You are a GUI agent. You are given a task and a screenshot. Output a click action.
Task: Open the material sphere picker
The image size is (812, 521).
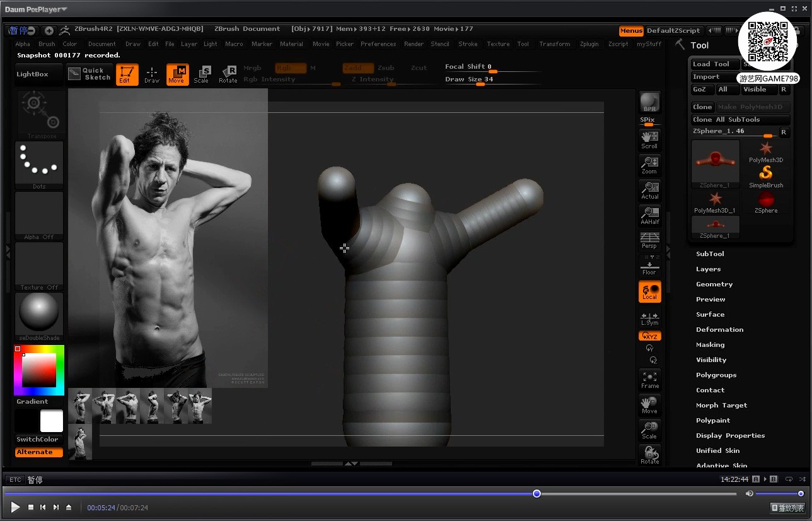pos(39,317)
